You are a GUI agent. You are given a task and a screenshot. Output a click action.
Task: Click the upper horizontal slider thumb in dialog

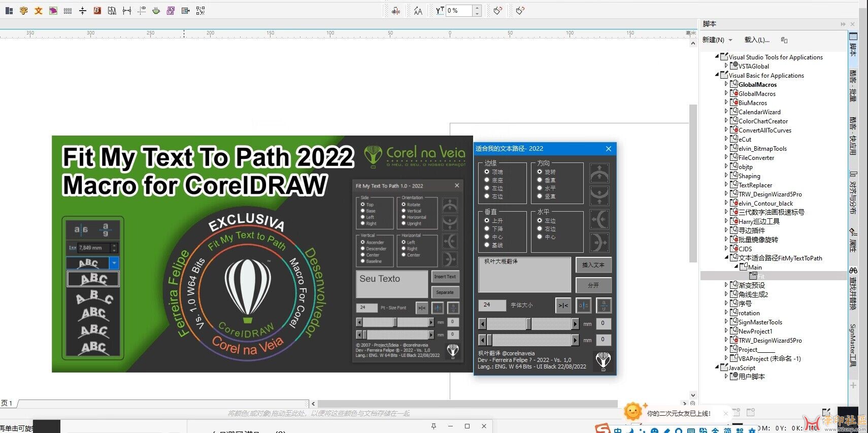528,323
